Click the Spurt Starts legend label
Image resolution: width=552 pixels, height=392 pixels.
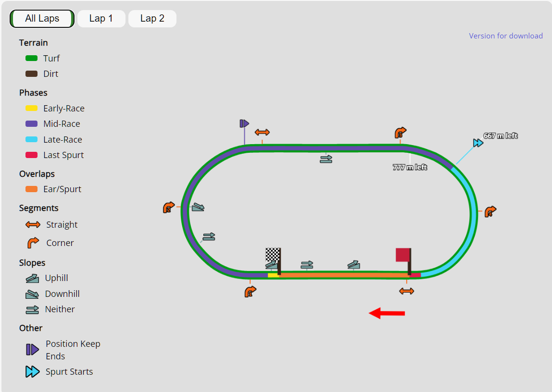point(69,372)
